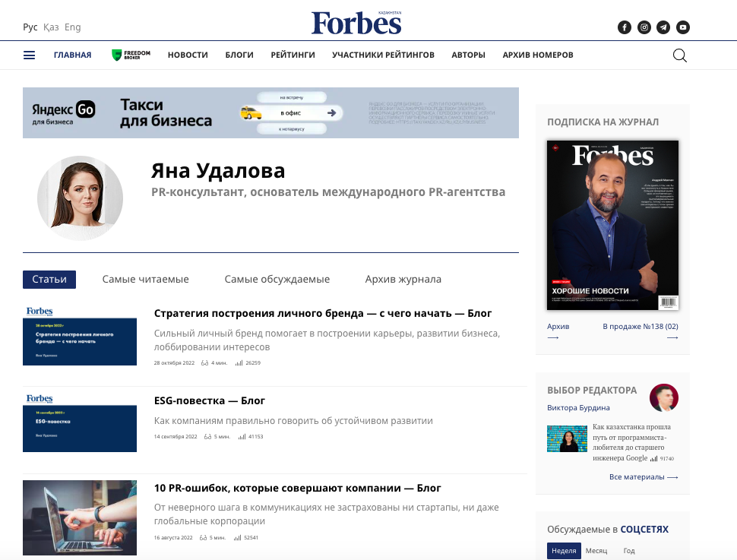The width and height of the screenshot is (737, 560).
Task: Switch language to Рус
Action: click(x=30, y=27)
